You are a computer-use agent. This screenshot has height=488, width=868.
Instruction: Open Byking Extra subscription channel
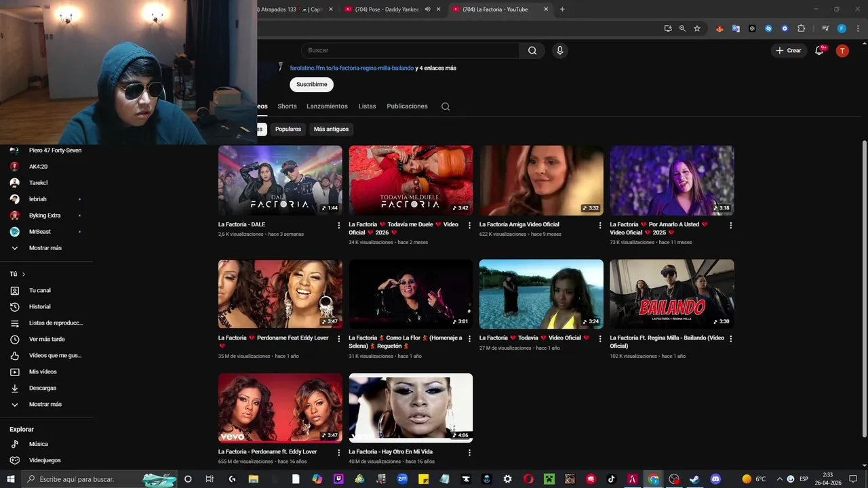[45, 216]
